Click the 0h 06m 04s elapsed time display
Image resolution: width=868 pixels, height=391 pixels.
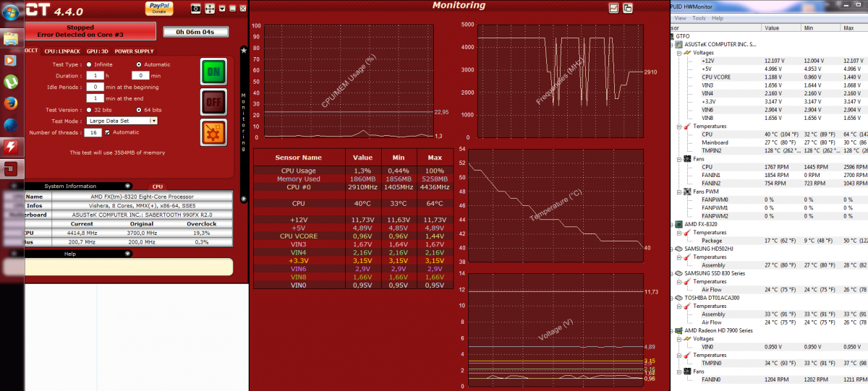point(195,32)
